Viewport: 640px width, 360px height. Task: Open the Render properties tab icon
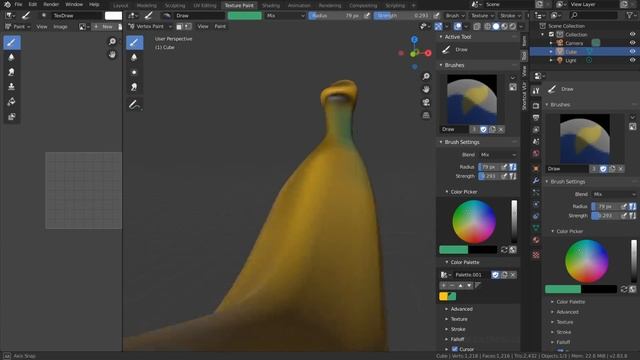point(536,106)
